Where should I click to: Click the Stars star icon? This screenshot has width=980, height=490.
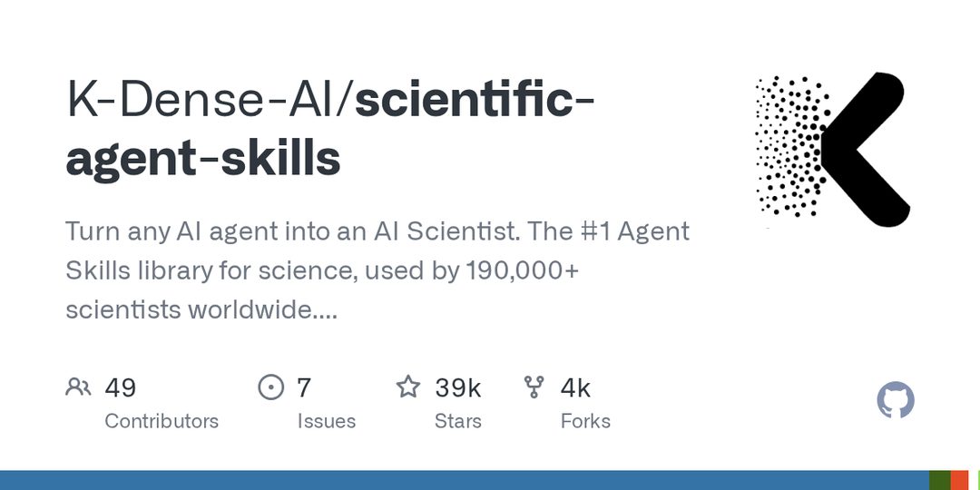408,387
